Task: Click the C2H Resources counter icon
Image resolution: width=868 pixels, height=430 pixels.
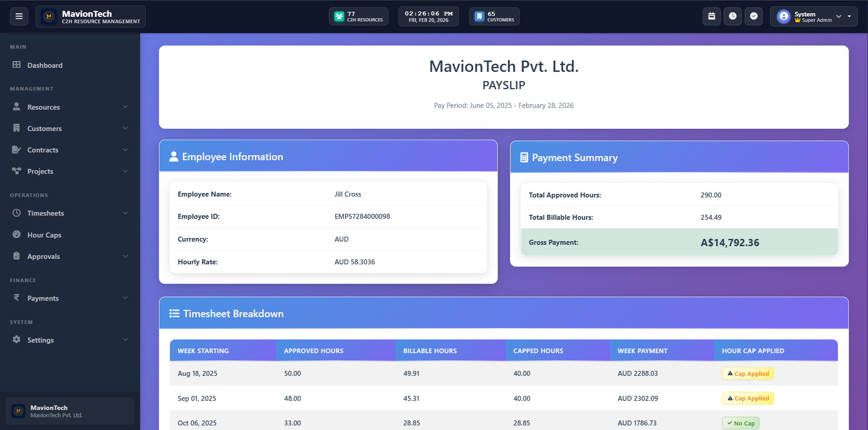Action: (x=339, y=16)
